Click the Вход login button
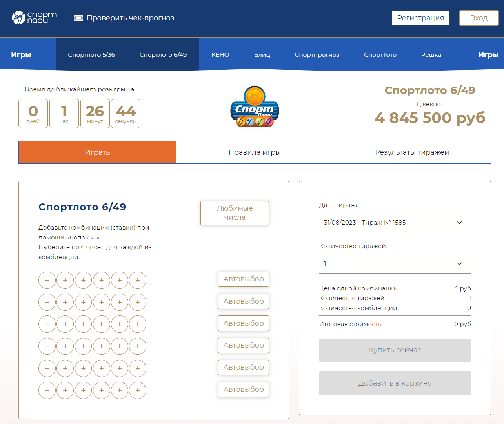Viewport: 504px width, 424px height. [x=479, y=18]
